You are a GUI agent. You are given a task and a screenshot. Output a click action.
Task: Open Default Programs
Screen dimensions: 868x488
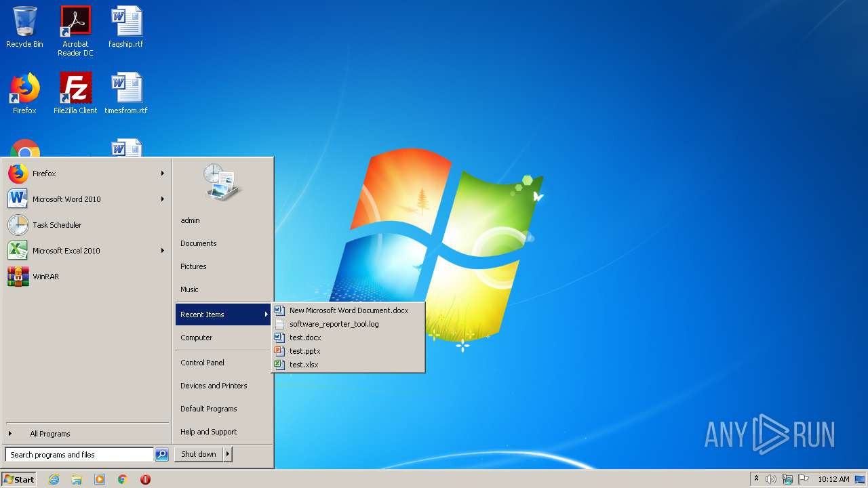tap(223, 409)
